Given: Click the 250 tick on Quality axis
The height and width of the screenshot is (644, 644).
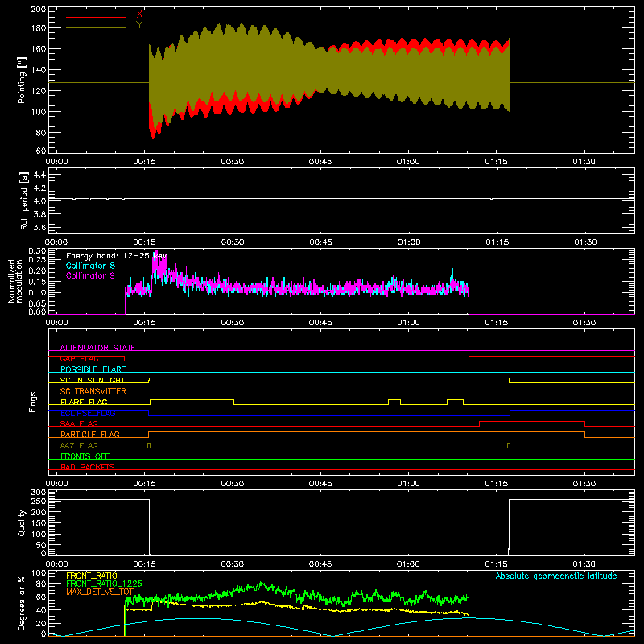Looking at the screenshot, I should 39,502.
